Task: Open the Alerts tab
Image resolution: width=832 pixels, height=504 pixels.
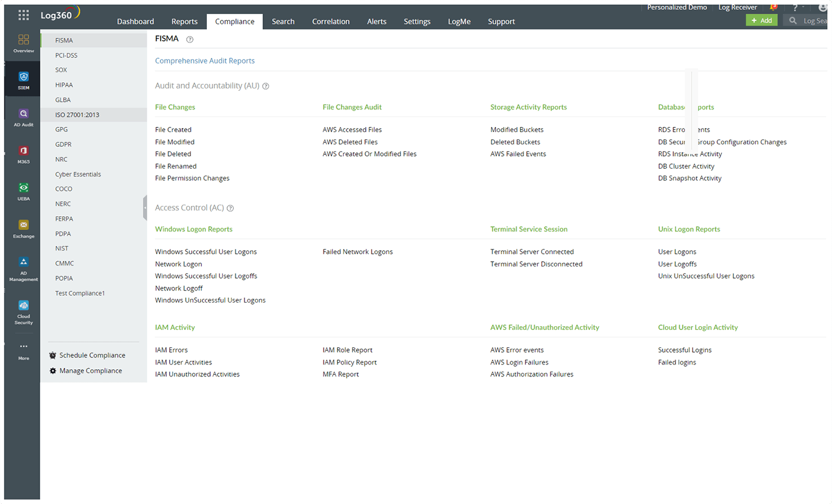Action: (x=377, y=21)
